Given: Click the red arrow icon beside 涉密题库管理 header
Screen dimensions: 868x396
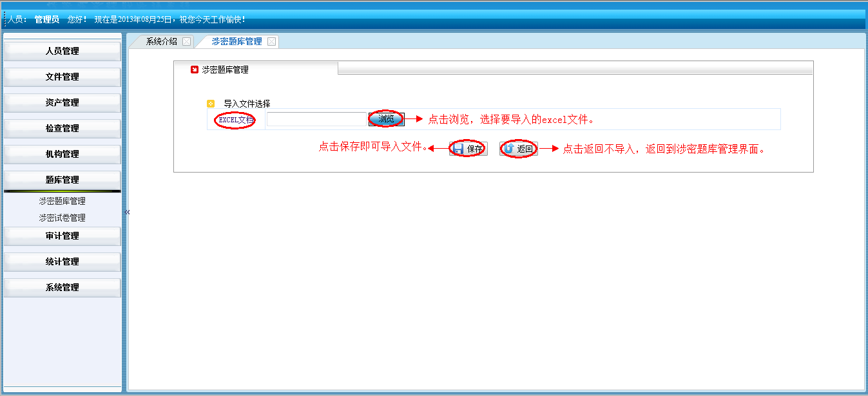Looking at the screenshot, I should click(x=195, y=70).
